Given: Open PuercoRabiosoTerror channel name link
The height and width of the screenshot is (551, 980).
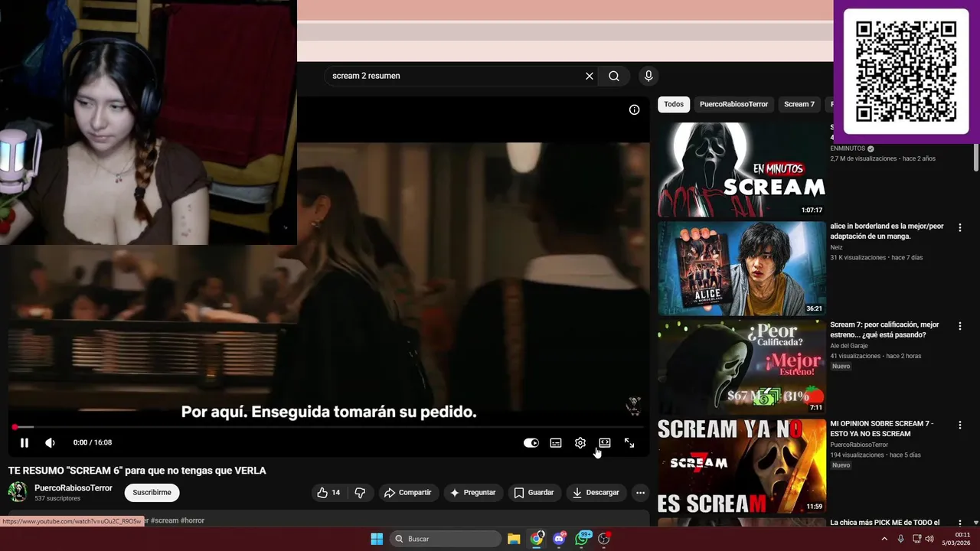Looking at the screenshot, I should (x=73, y=487).
